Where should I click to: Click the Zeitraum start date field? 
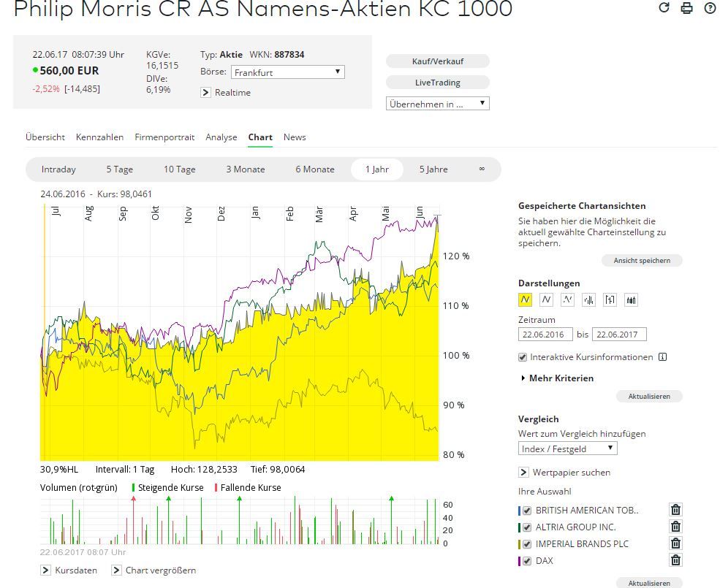[x=545, y=335]
